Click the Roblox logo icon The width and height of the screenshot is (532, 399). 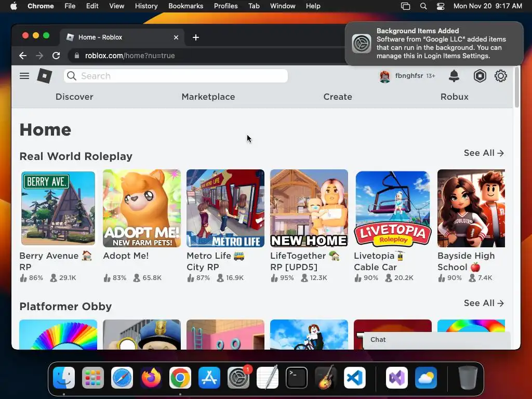(x=45, y=76)
